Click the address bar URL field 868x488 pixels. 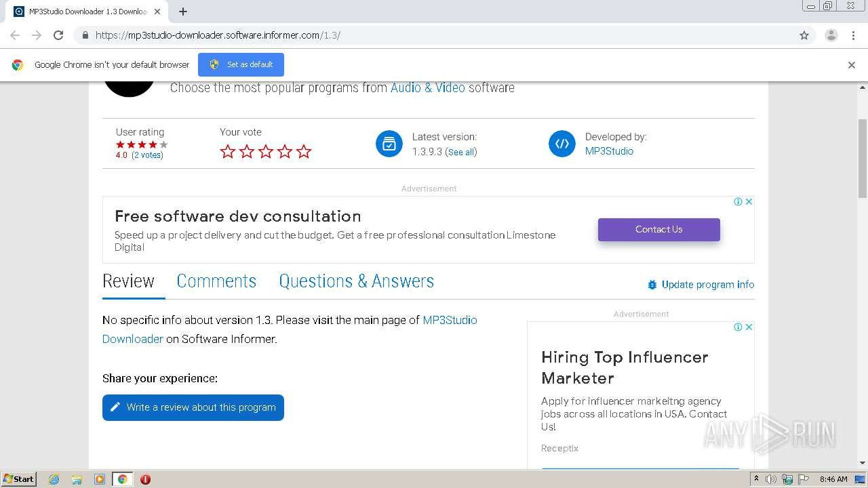point(434,35)
